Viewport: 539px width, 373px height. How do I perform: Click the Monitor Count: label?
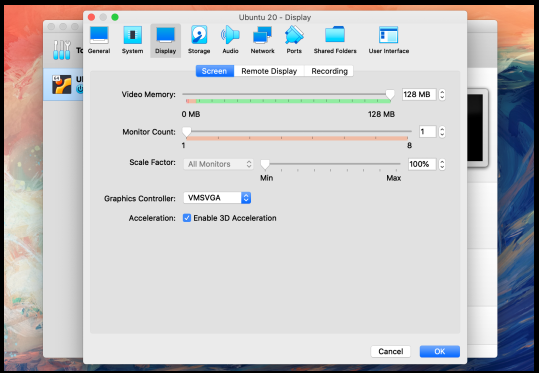point(149,132)
